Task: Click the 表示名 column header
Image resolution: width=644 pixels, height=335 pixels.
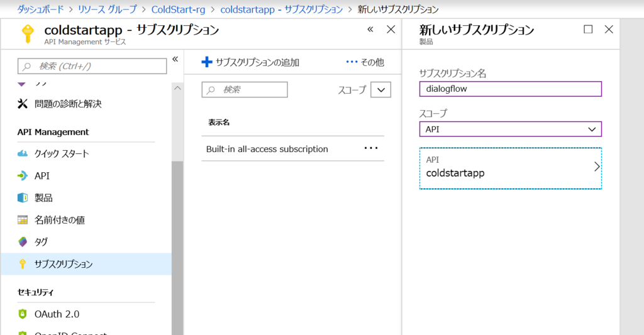Action: pyautogui.click(x=219, y=123)
